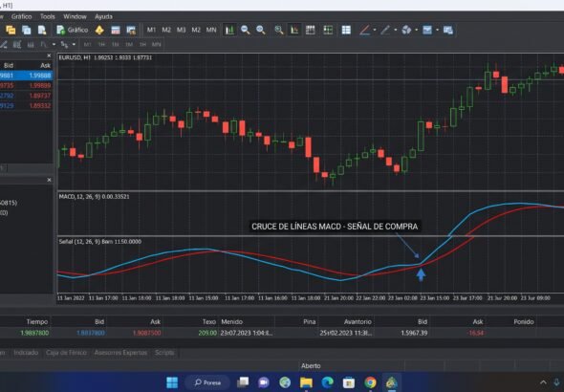Select diagonal line tool in second toolbar row
Screen dimensions: 564x392
[4, 44]
